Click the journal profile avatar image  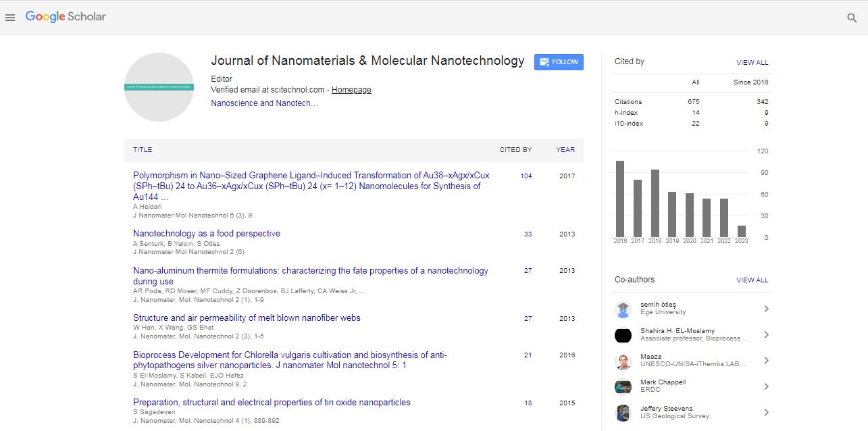tap(159, 87)
